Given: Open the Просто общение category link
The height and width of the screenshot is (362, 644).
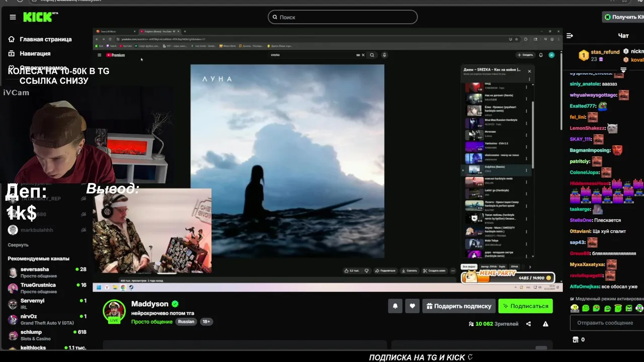Looking at the screenshot, I should (152, 322).
